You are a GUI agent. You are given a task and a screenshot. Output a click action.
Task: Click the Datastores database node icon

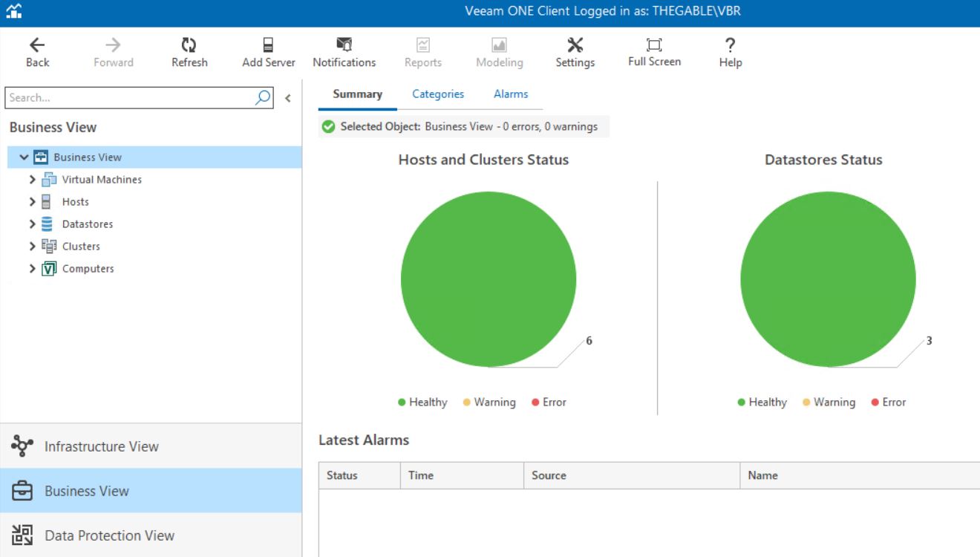pyautogui.click(x=47, y=224)
